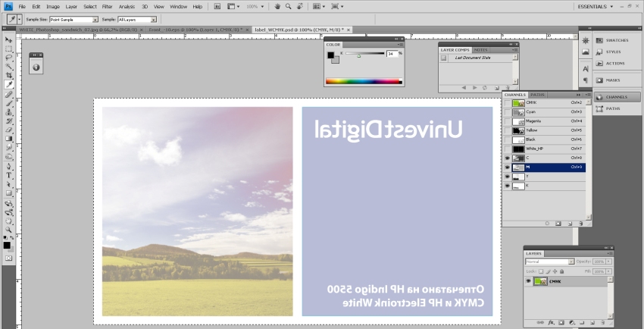644x329 pixels.
Task: Open the Sample All Layers dropdown
Action: 137,19
